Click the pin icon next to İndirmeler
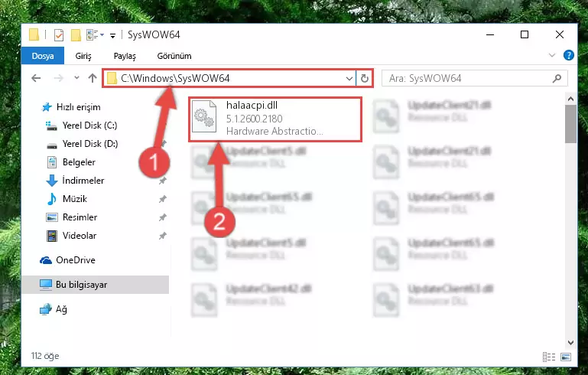 coord(162,181)
